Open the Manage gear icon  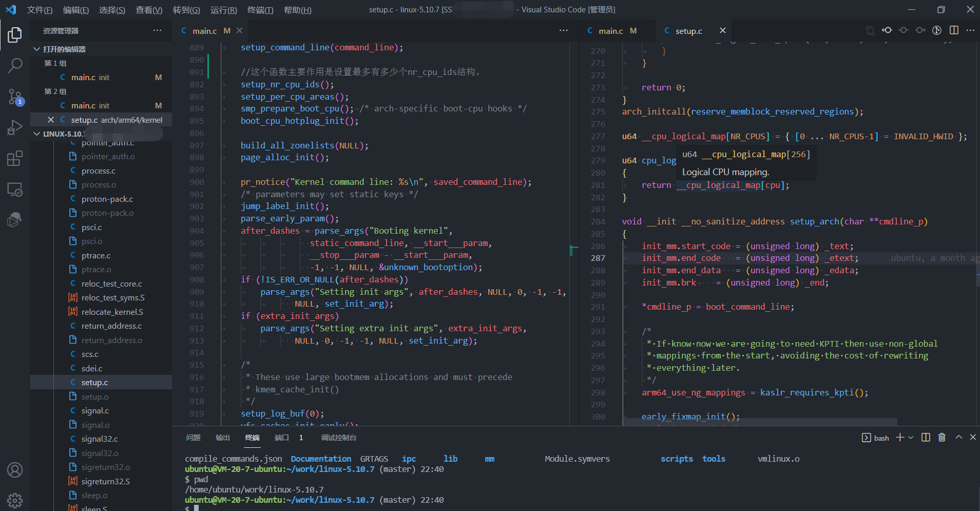(x=15, y=501)
